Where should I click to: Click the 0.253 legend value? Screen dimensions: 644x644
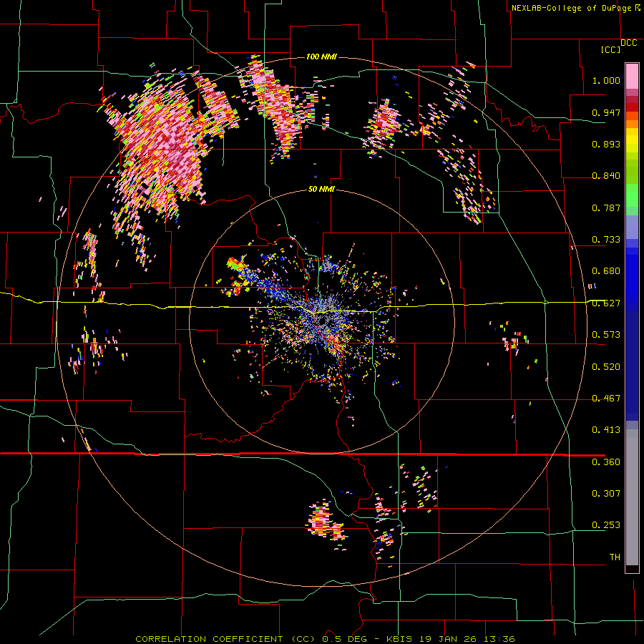606,525
